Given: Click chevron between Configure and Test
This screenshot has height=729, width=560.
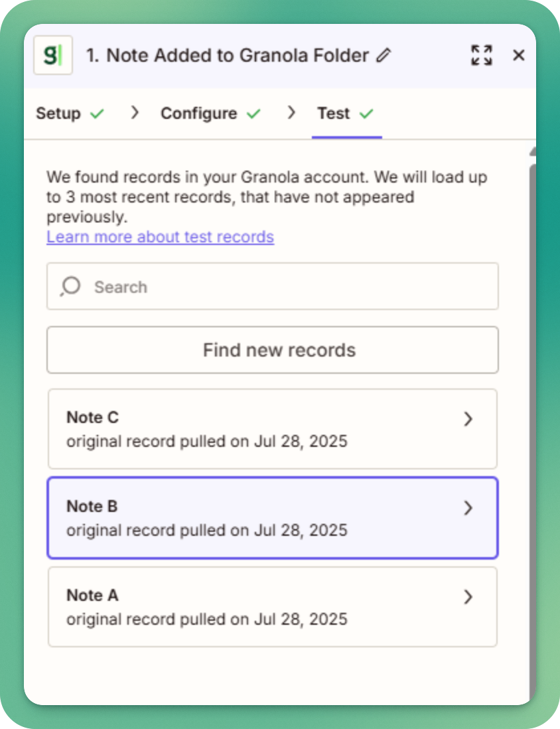Looking at the screenshot, I should 291,112.
